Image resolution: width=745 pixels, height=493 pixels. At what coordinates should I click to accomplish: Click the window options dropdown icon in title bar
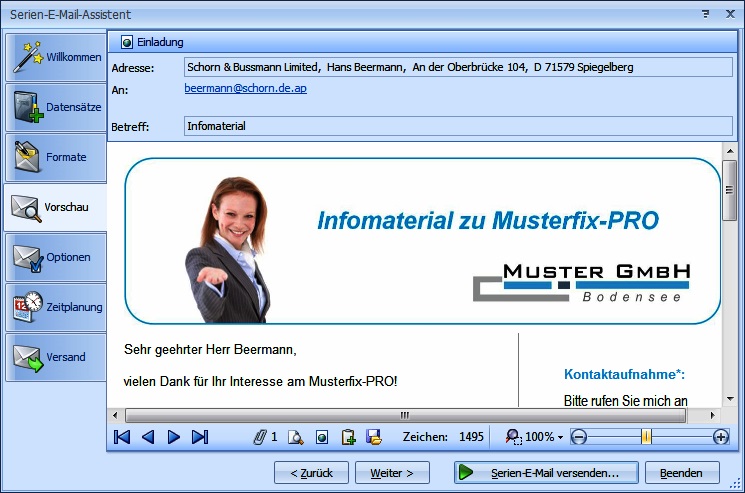(706, 14)
